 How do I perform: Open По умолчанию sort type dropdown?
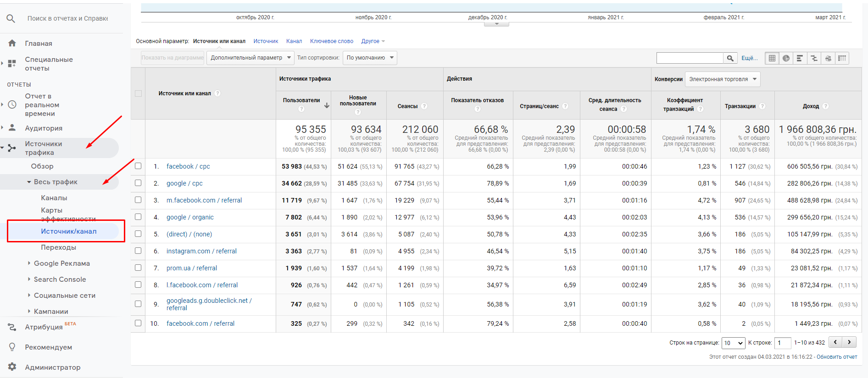tap(370, 58)
